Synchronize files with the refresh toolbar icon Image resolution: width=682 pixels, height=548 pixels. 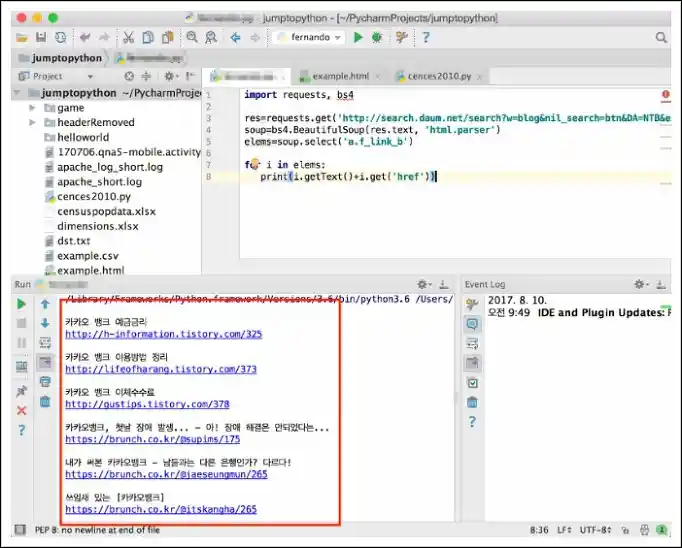point(60,37)
